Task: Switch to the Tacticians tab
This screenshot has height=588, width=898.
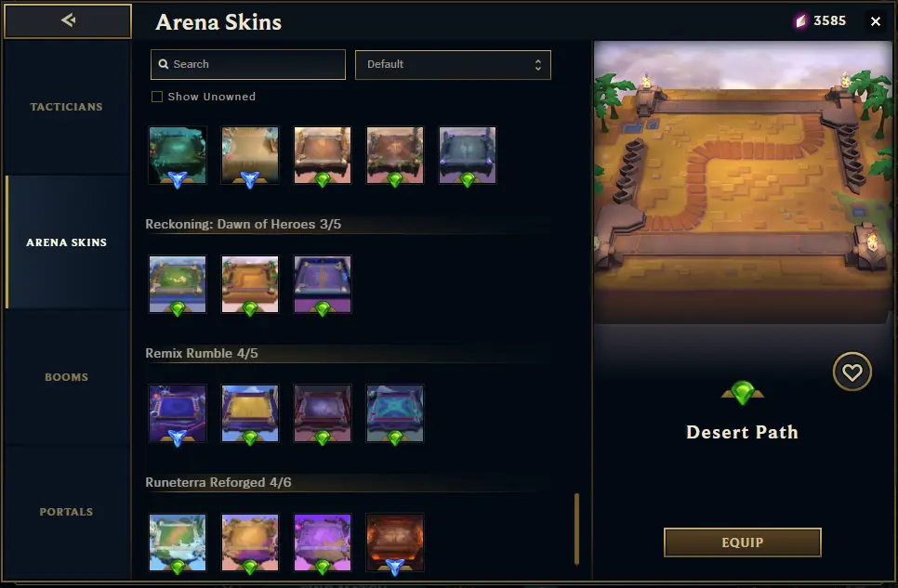Action: (x=66, y=107)
